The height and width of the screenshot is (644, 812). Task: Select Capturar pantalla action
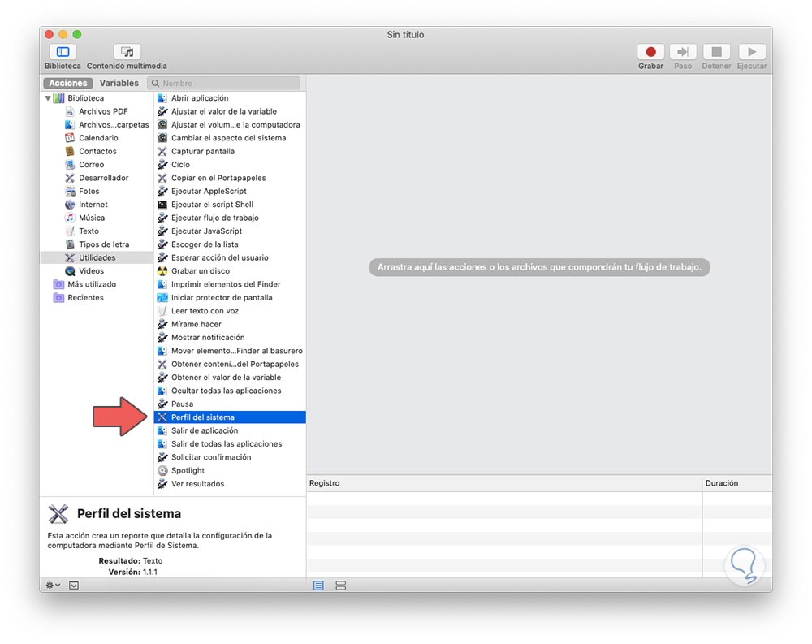coord(230,151)
